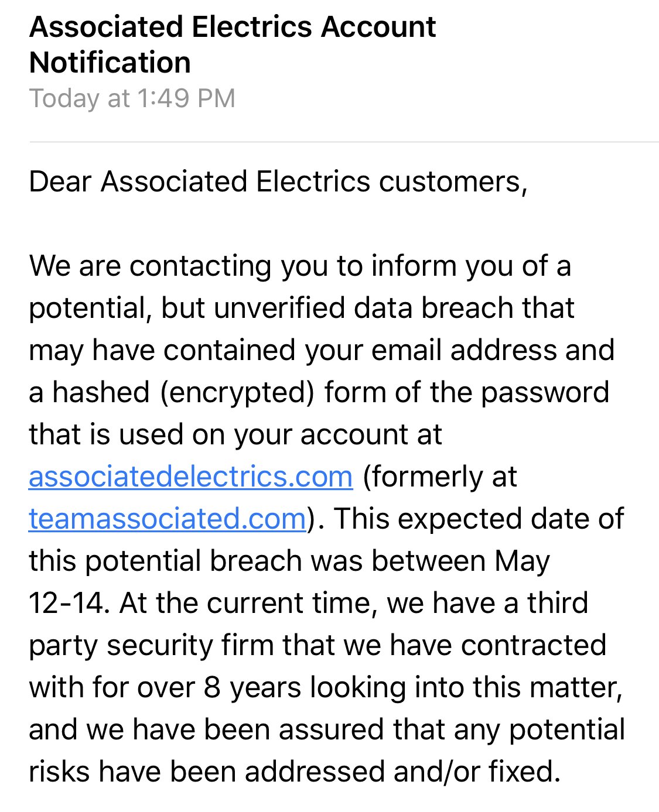Tap the Dear Associated Electrics customers greeting
The width and height of the screenshot is (659, 812).
(x=278, y=181)
